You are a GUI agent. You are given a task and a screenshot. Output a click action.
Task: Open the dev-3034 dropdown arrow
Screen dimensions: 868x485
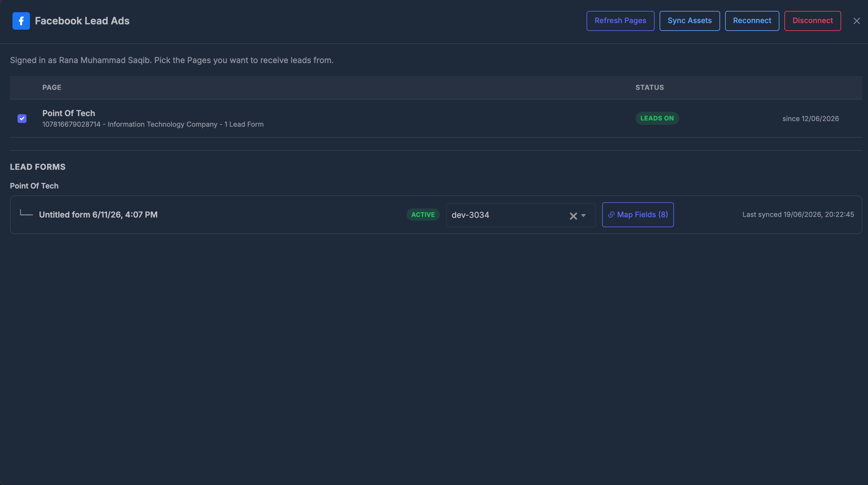pos(584,216)
